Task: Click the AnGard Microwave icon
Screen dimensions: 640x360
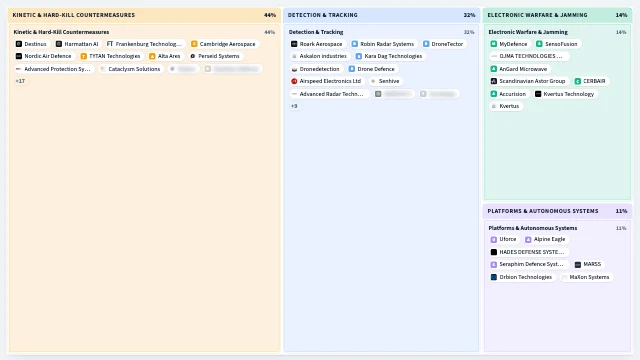Action: click(494, 69)
